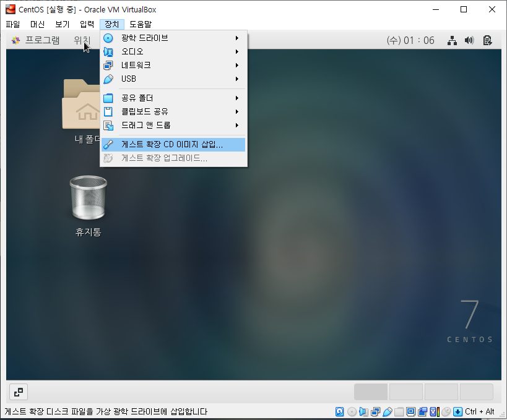Expand the 오디오 submenu

(x=173, y=52)
